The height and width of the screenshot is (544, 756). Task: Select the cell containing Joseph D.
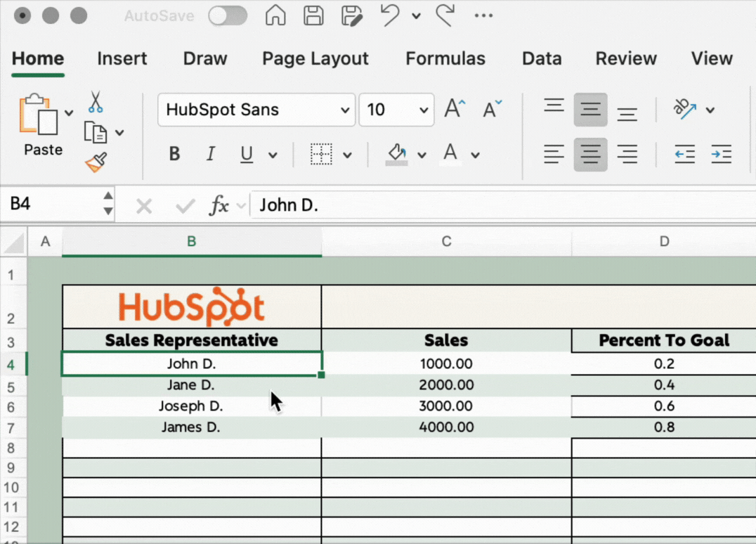click(x=191, y=406)
